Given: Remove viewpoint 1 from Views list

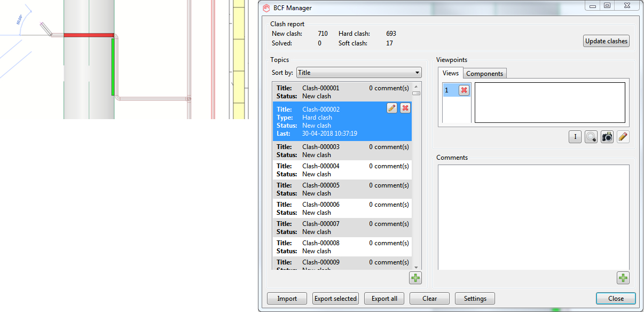Looking at the screenshot, I should click(x=464, y=90).
